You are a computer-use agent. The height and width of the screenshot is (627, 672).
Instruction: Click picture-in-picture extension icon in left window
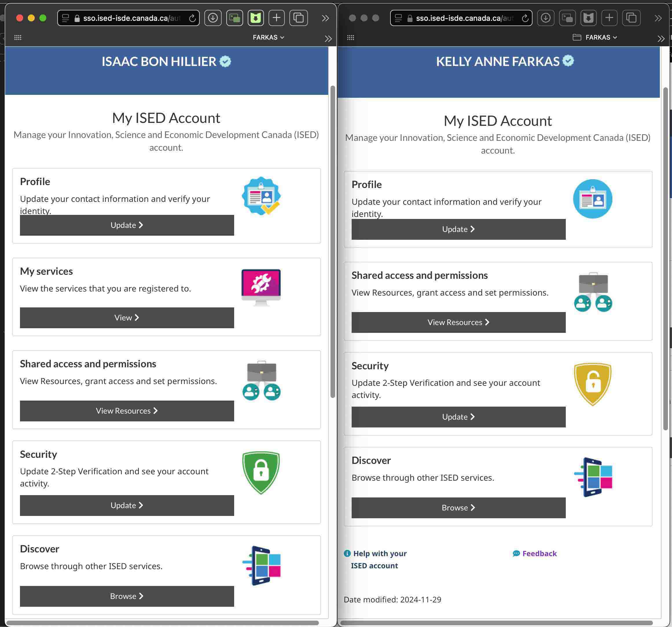[x=235, y=18]
